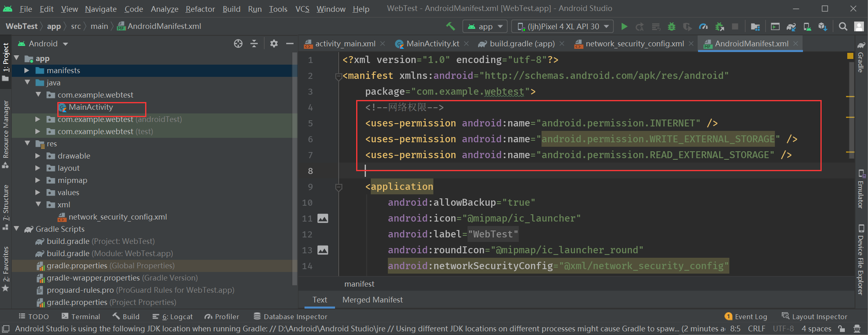Switch to the Merged Manifest tab
The width and height of the screenshot is (868, 335).
pos(372,300)
